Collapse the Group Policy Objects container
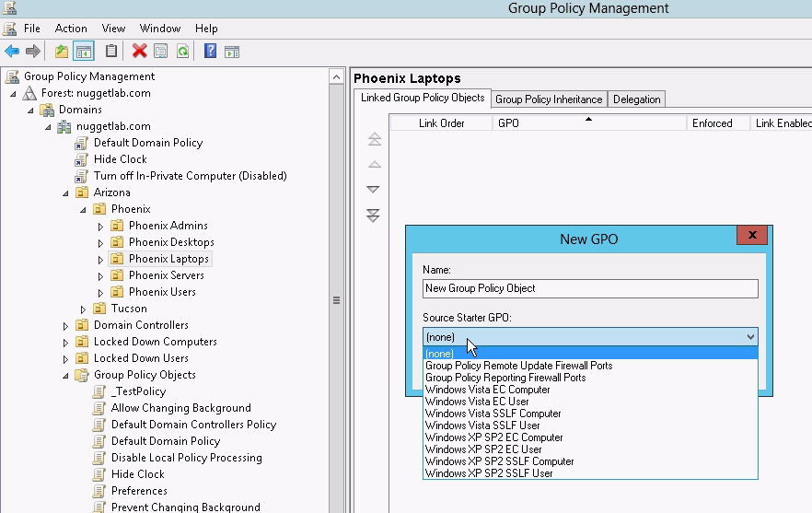Image resolution: width=812 pixels, height=513 pixels. [65, 376]
